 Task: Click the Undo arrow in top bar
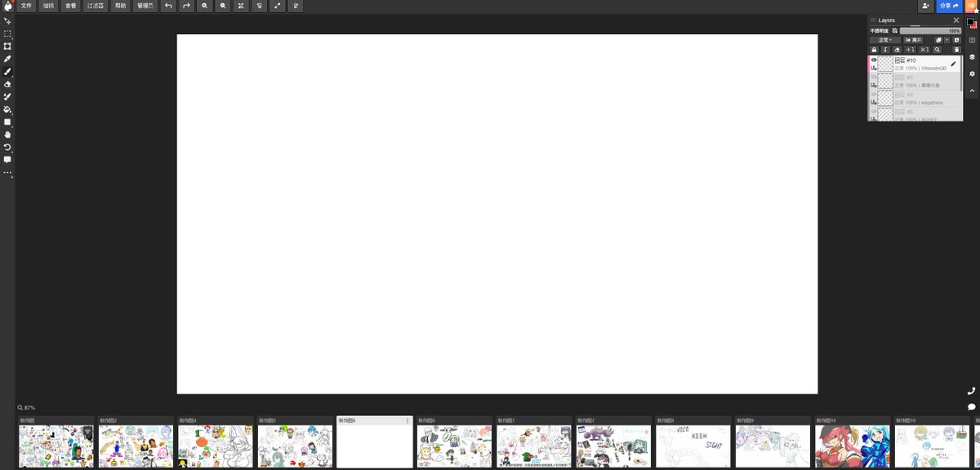tap(168, 6)
